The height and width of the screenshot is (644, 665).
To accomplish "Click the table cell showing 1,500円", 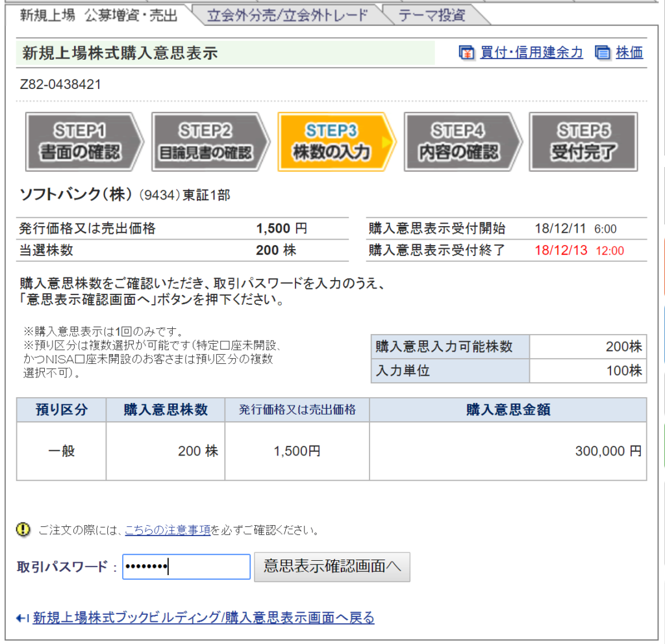I will tap(297, 451).
